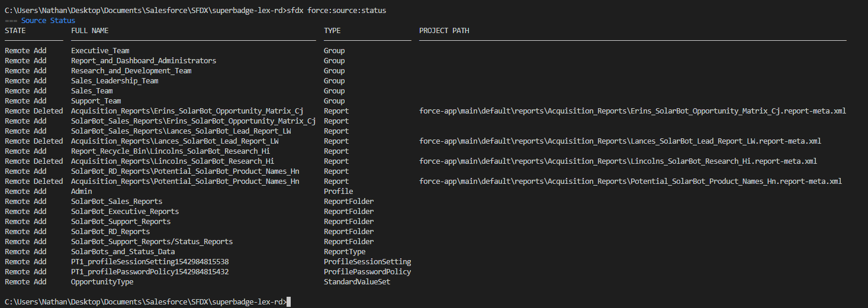868x308 pixels.
Task: Select the STATE column header
Action: (x=15, y=31)
